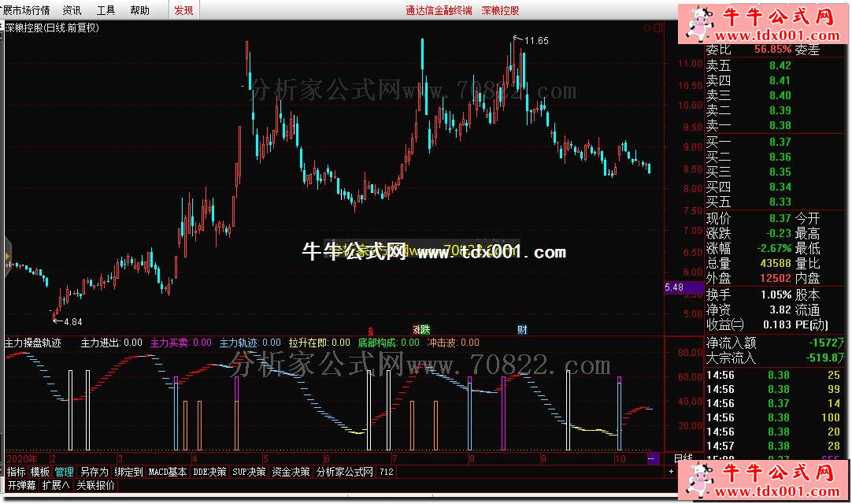Click the red S marker below the candles
This screenshot has height=504, width=852.
point(371,331)
